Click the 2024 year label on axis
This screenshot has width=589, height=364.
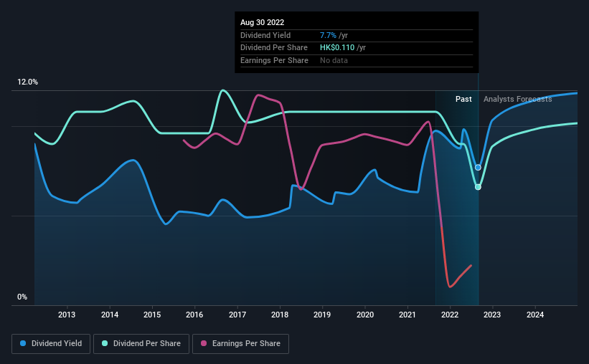click(535, 315)
